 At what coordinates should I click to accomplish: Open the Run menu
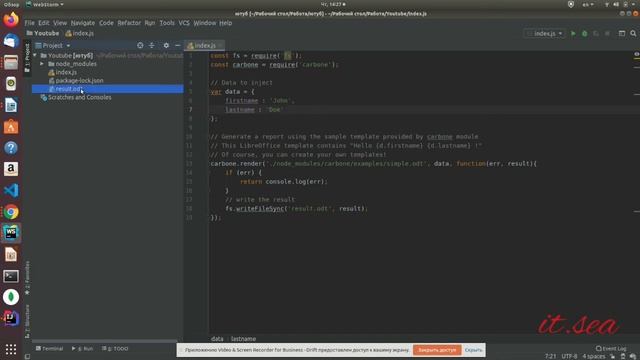pyautogui.click(x=150, y=23)
